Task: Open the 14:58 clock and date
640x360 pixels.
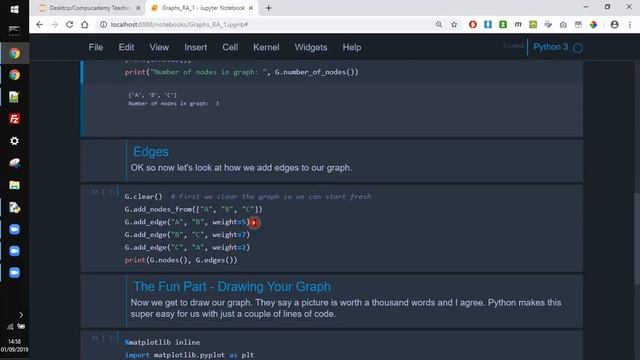Action: (14, 345)
